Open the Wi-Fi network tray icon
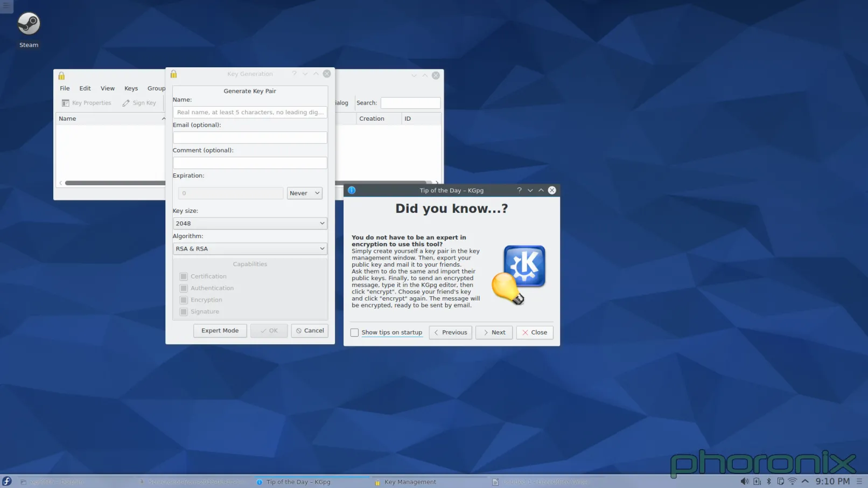The height and width of the screenshot is (488, 868). 792,482
